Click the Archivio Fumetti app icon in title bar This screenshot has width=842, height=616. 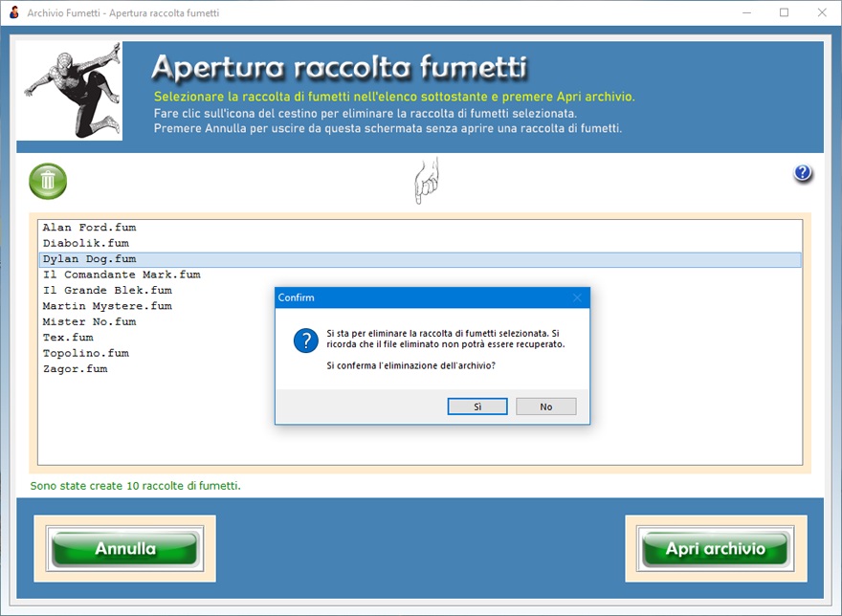click(x=14, y=12)
